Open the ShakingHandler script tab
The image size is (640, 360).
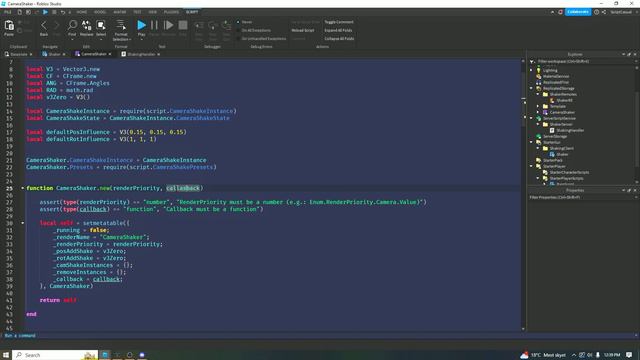141,54
